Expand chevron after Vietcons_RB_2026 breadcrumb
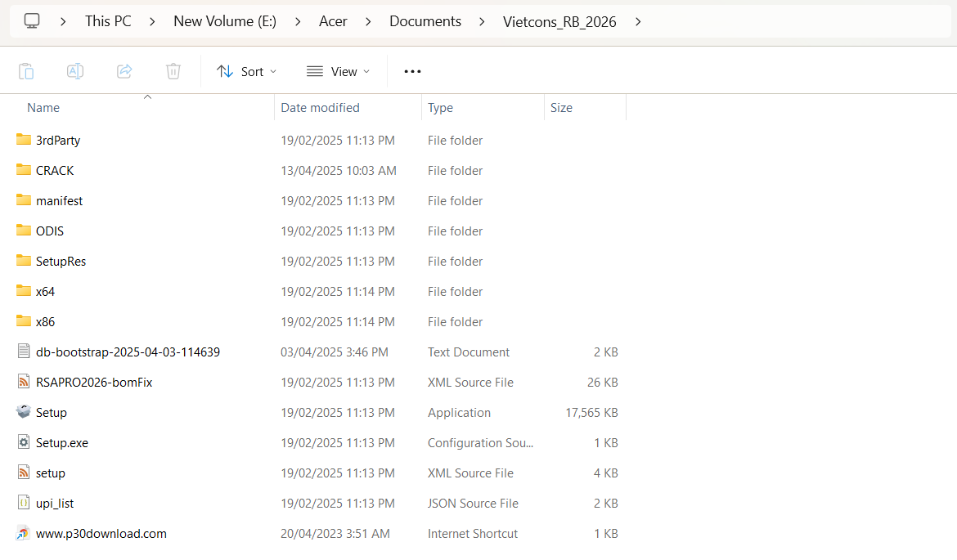 [638, 21]
